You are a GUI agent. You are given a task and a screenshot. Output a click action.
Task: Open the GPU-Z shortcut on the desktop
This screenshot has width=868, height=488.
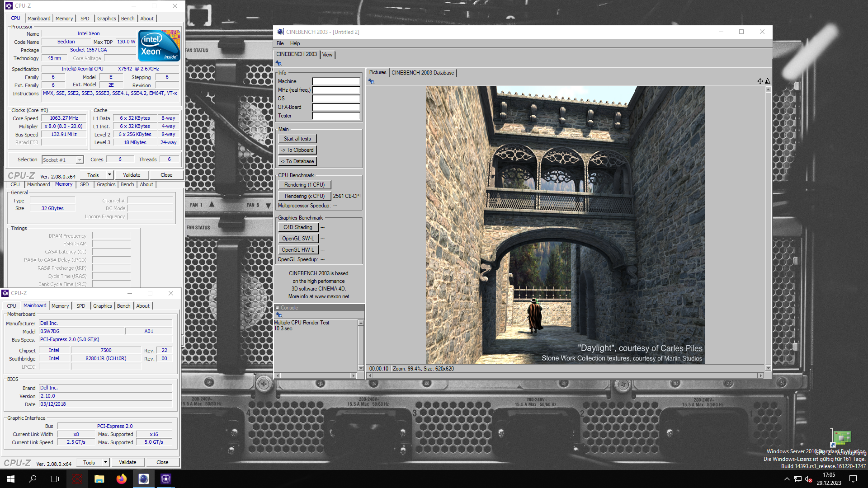point(841,438)
